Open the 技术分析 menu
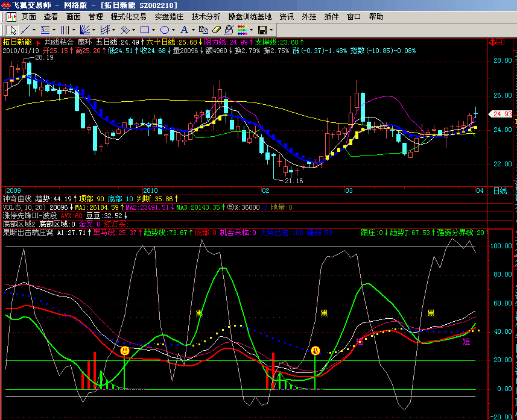This screenshot has width=517, height=420. pos(206,17)
